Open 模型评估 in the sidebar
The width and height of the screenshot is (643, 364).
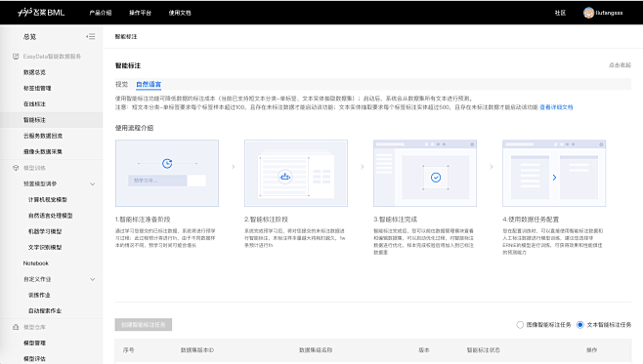click(34, 359)
